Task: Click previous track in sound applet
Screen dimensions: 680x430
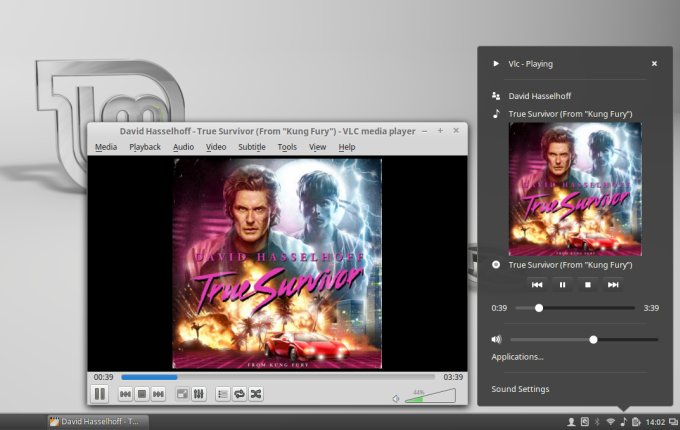Action: pyautogui.click(x=537, y=285)
